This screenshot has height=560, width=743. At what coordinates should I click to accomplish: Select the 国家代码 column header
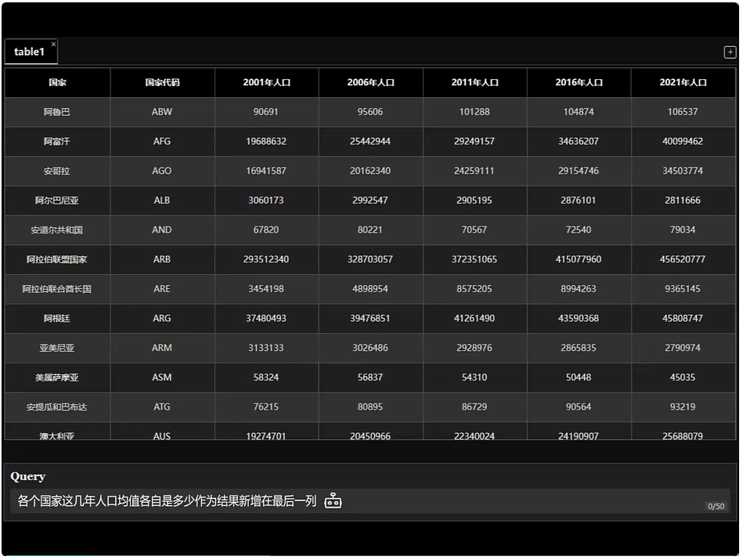pos(162,82)
